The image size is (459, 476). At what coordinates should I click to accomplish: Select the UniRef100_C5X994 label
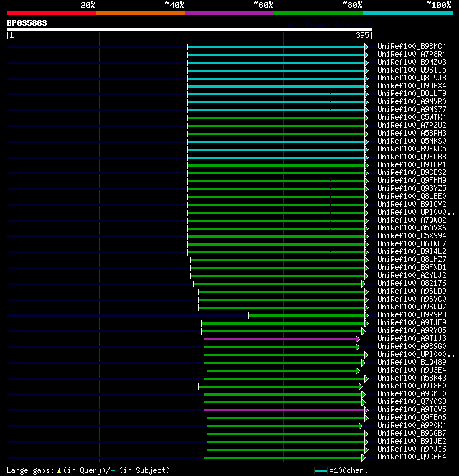point(412,235)
